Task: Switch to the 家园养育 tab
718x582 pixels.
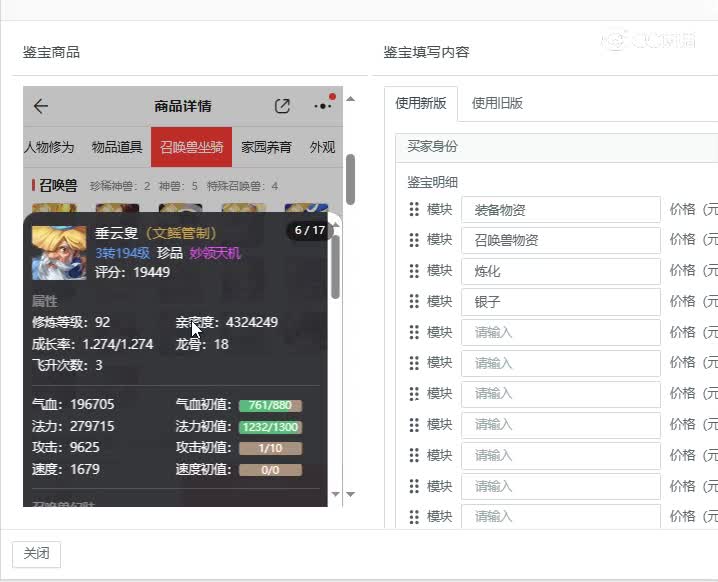Action: point(266,147)
